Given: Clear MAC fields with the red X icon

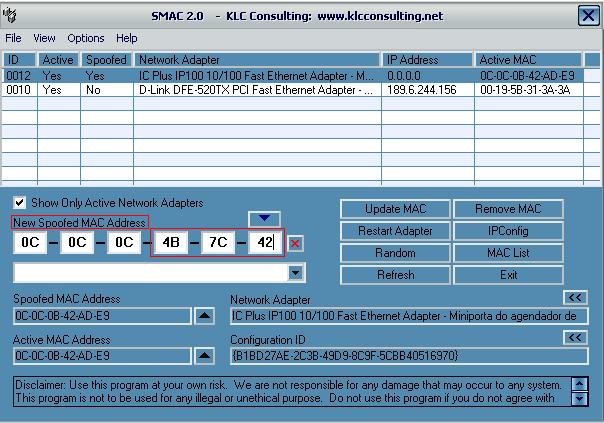Looking at the screenshot, I should click(295, 243).
